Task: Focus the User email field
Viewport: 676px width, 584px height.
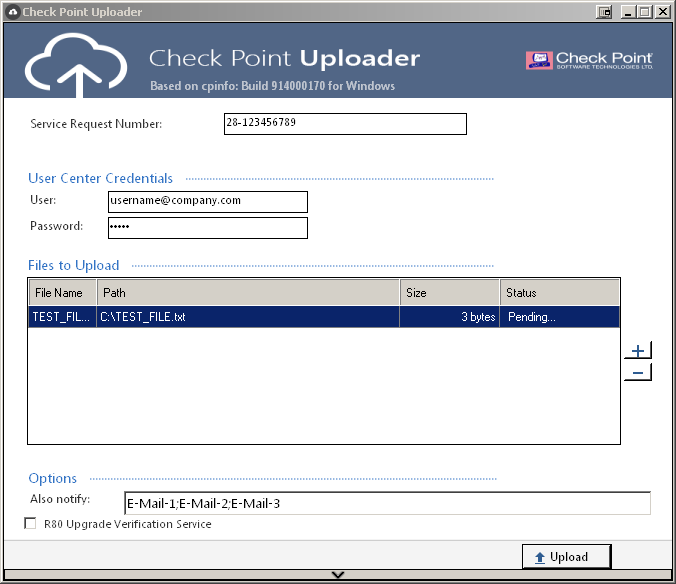Action: (x=208, y=202)
